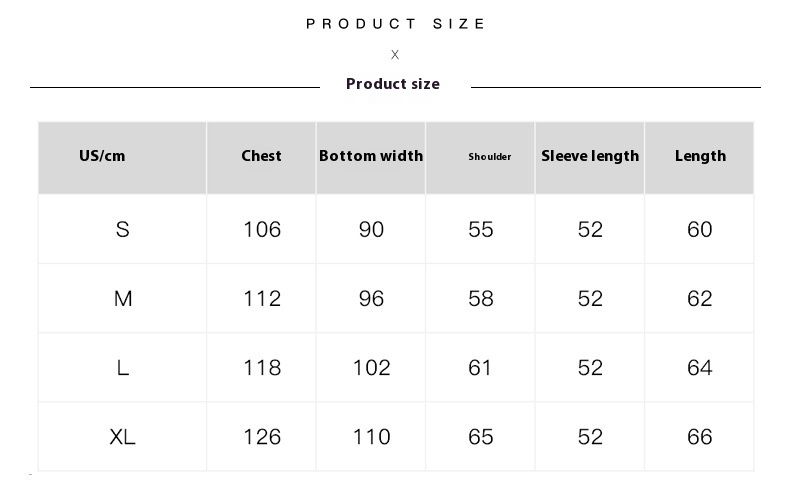Select the 'Shoulder' column header
Viewport: 790px width, 492px height.
coord(490,157)
